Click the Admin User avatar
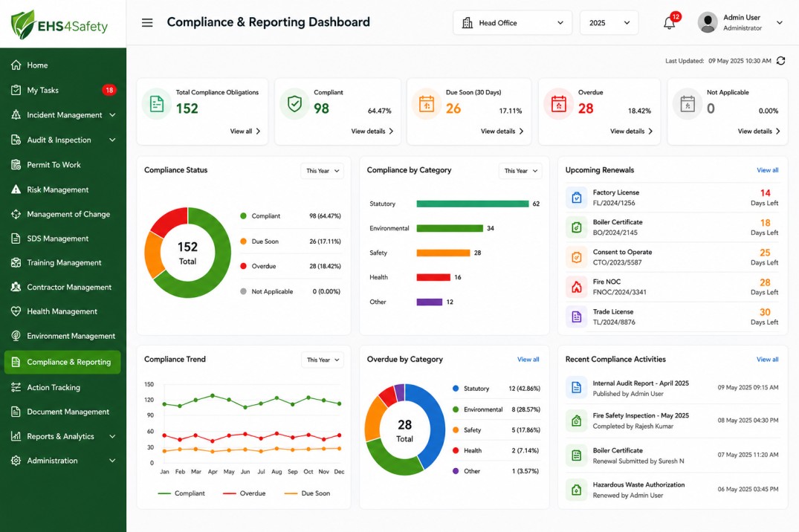 (708, 22)
